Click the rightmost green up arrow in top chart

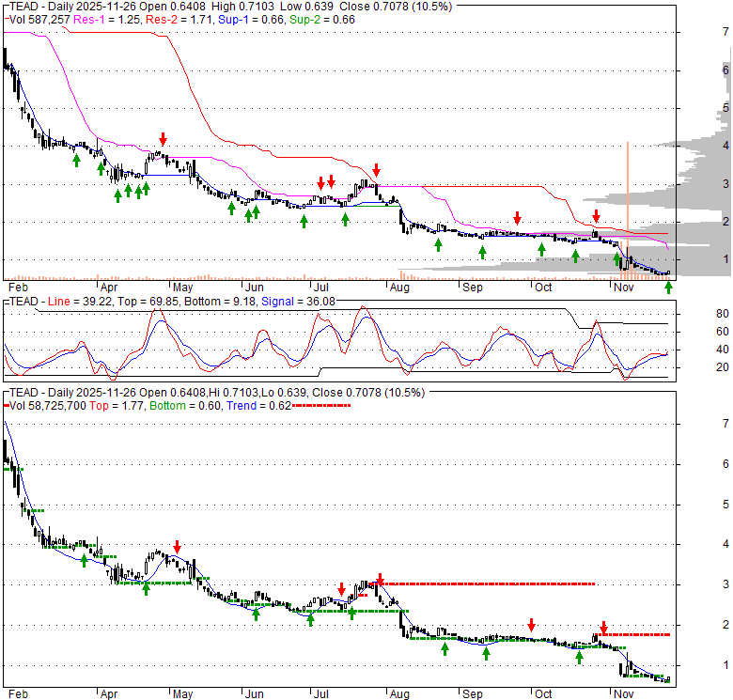(x=668, y=287)
